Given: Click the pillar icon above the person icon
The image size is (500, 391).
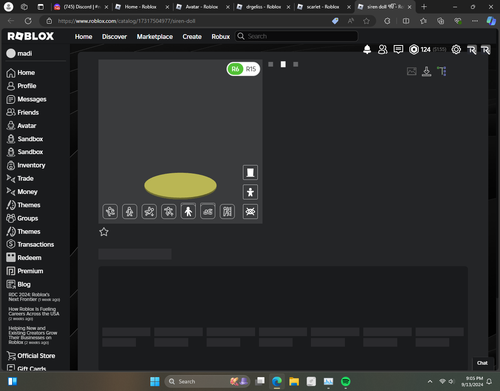Looking at the screenshot, I should coord(250,172).
